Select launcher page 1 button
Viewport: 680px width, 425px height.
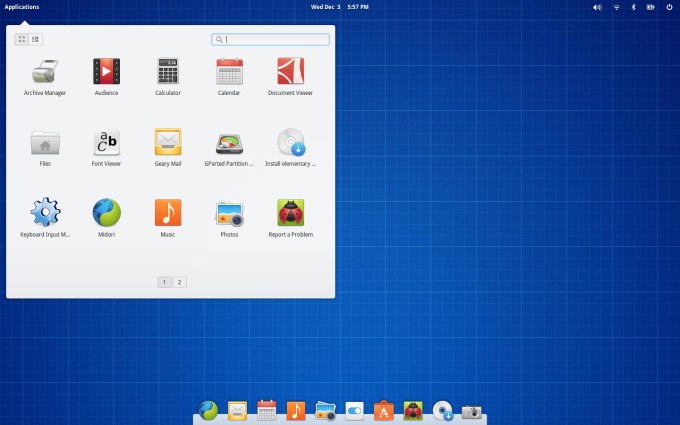(x=164, y=282)
